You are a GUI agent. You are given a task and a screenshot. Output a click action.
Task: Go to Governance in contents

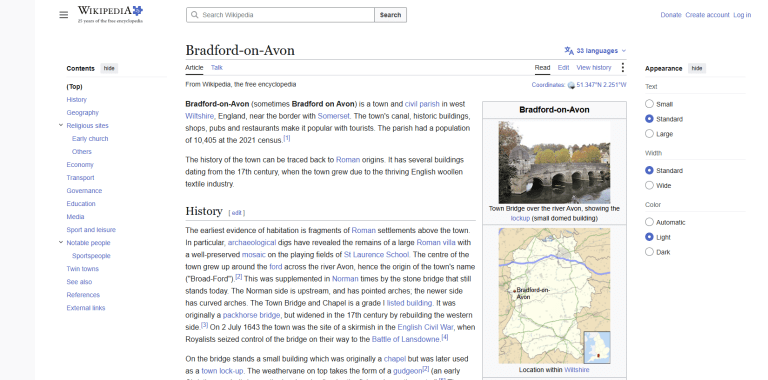[84, 190]
